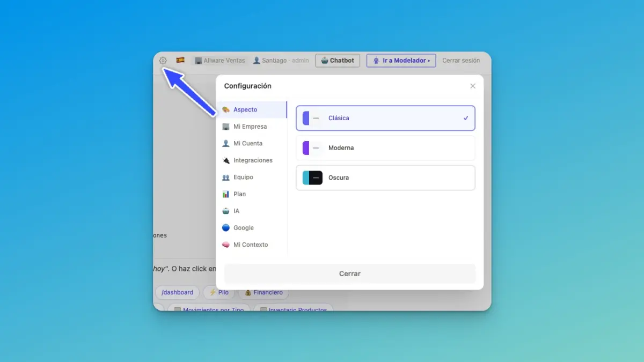The width and height of the screenshot is (644, 362).
Task: Expand the Ir a Modelador arrow button
Action: coord(401,61)
